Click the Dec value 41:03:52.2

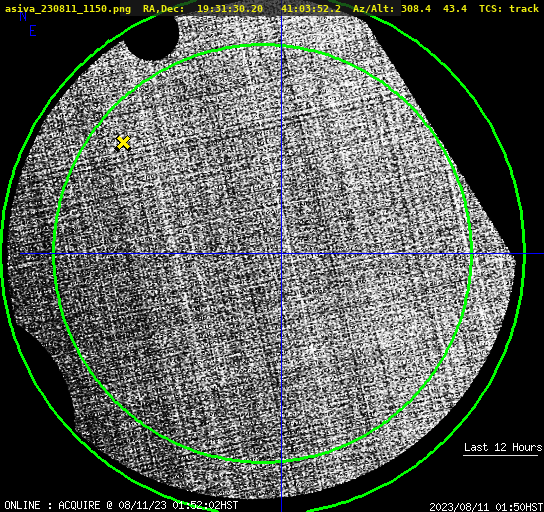(x=311, y=9)
